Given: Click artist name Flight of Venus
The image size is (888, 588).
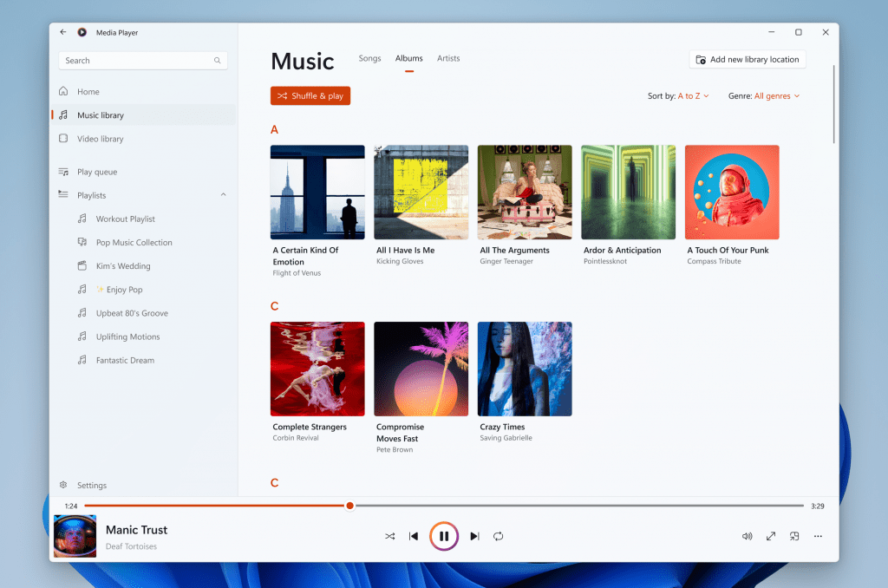Looking at the screenshot, I should pos(297,273).
